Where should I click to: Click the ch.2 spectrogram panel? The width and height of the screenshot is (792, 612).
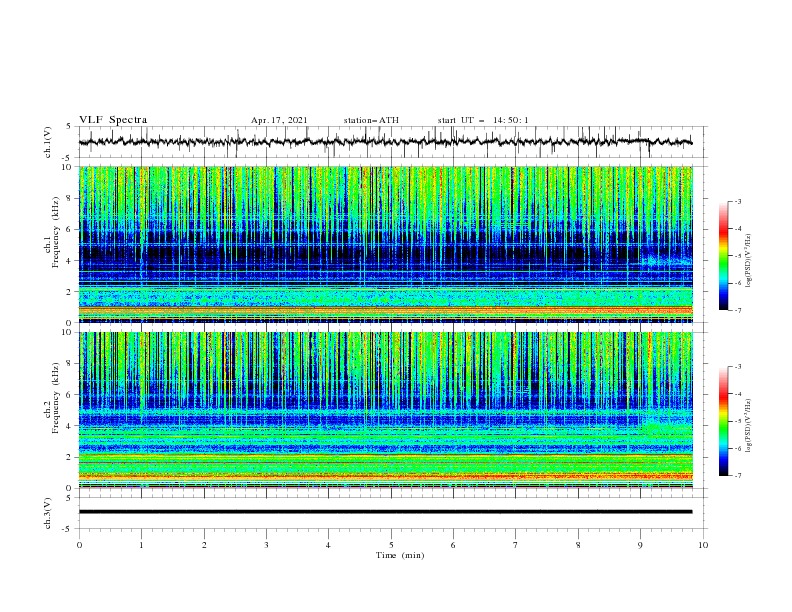(385, 410)
